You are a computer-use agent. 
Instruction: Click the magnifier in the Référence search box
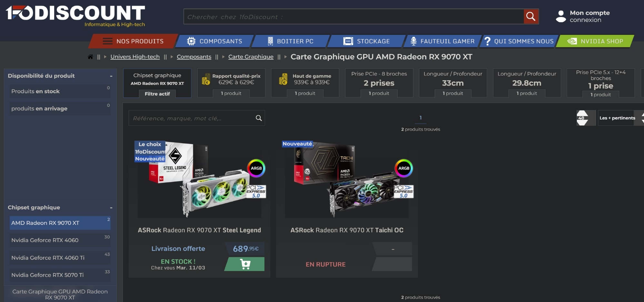(259, 118)
